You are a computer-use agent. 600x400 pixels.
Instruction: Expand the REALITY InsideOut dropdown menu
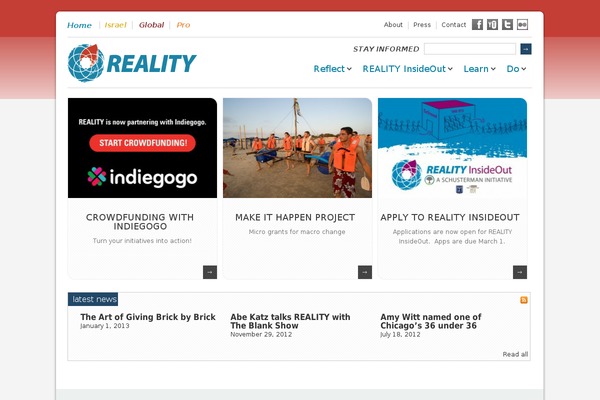click(x=408, y=69)
